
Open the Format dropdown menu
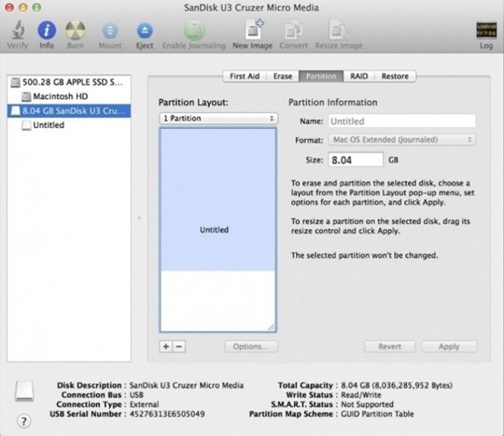(x=402, y=140)
